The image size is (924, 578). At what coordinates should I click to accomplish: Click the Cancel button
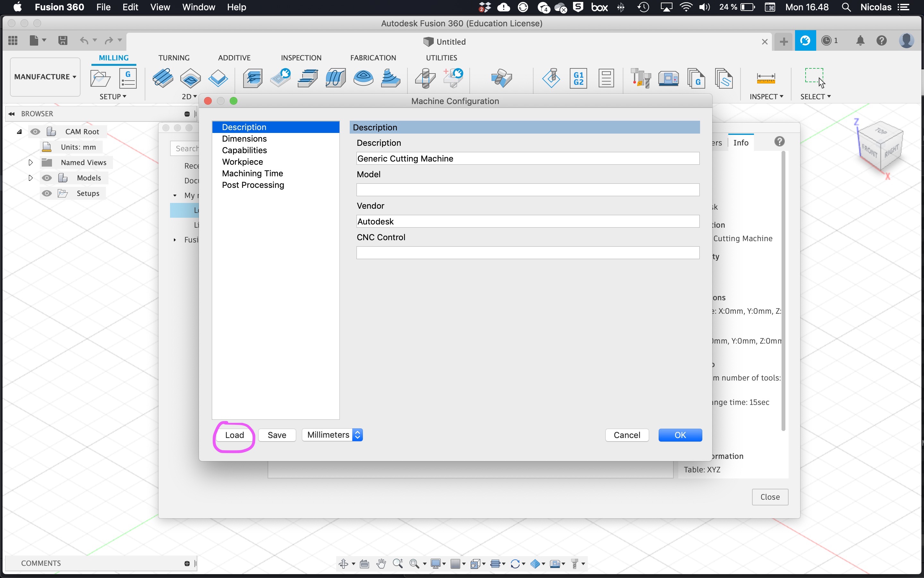[627, 435]
